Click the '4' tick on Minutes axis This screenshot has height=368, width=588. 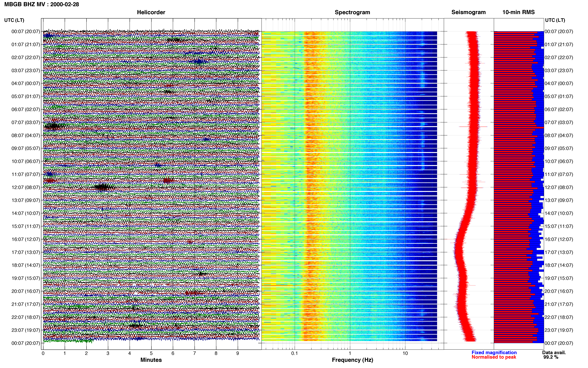tap(130, 353)
